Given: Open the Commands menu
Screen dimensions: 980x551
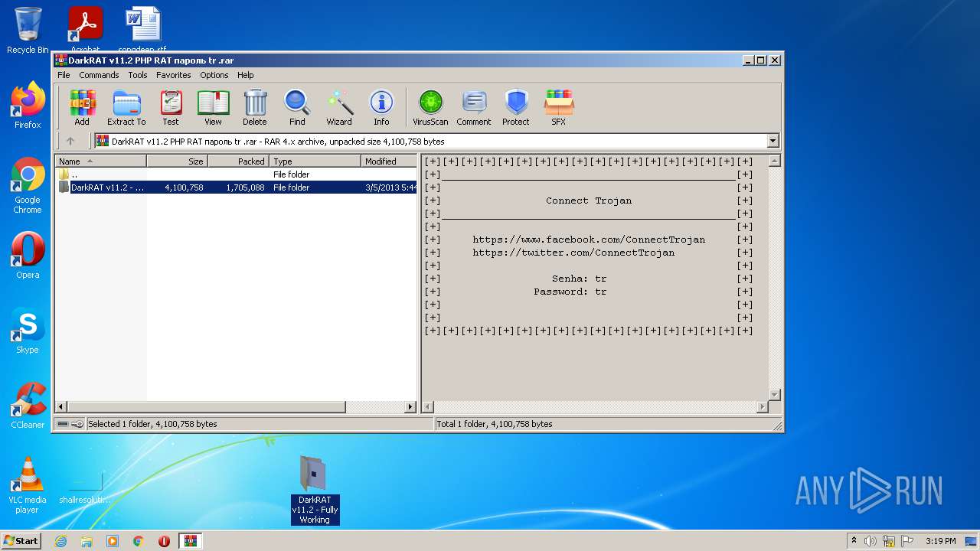Looking at the screenshot, I should tap(99, 75).
